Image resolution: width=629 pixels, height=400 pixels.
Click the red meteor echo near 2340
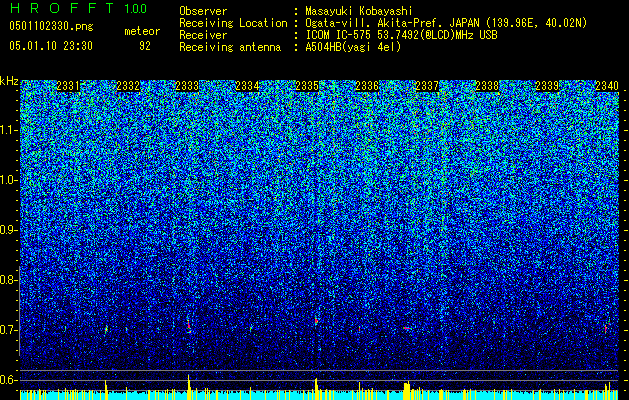coord(606,328)
